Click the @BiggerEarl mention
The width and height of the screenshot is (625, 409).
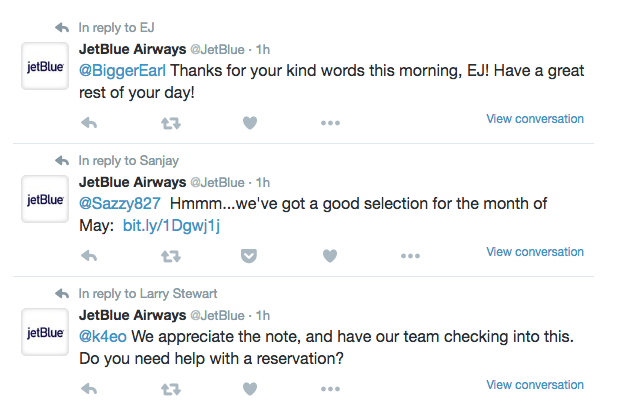point(123,71)
